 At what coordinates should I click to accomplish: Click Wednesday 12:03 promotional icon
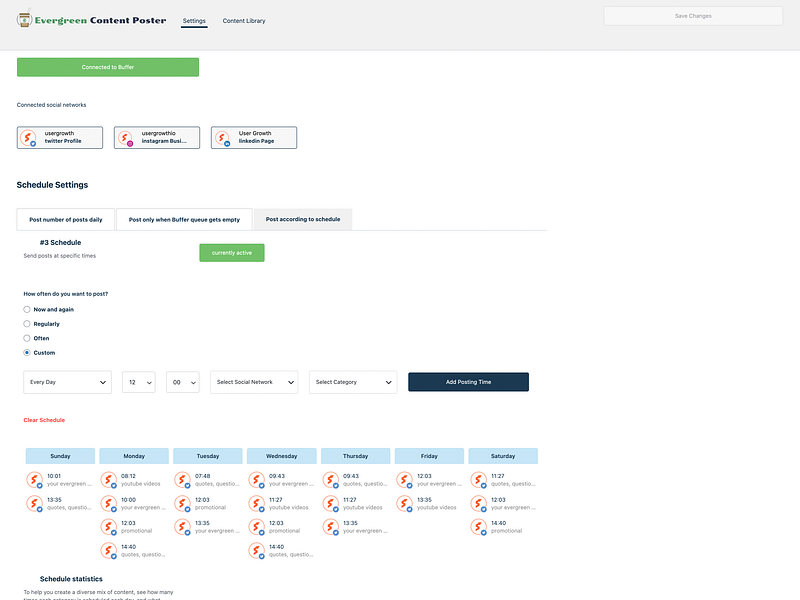coord(257,527)
